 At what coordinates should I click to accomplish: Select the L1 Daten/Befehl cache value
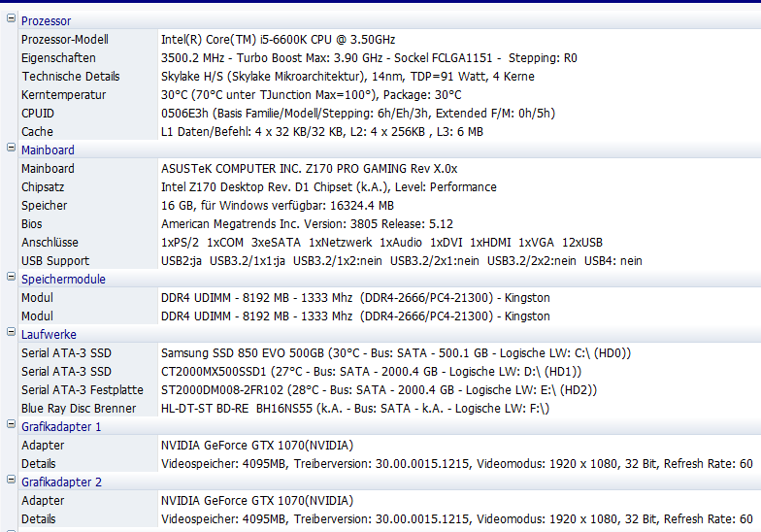(322, 132)
